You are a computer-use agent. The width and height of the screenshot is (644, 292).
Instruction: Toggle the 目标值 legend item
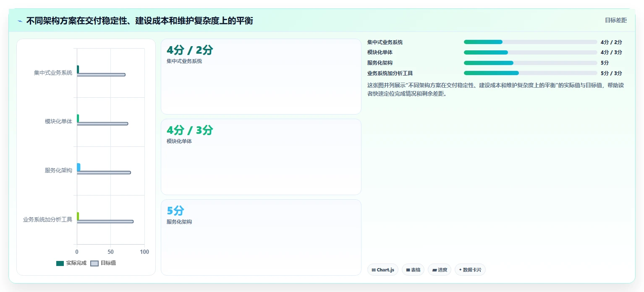coord(103,263)
